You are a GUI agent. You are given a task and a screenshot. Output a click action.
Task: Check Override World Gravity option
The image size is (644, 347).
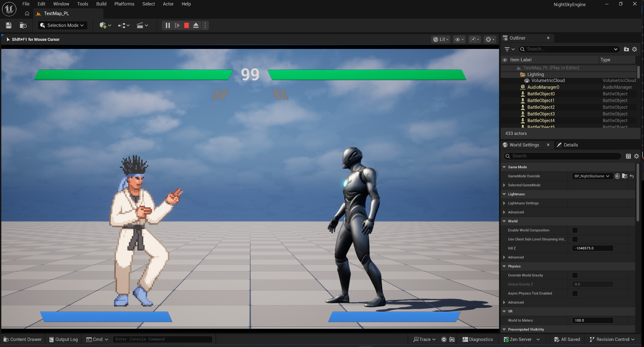pos(575,275)
